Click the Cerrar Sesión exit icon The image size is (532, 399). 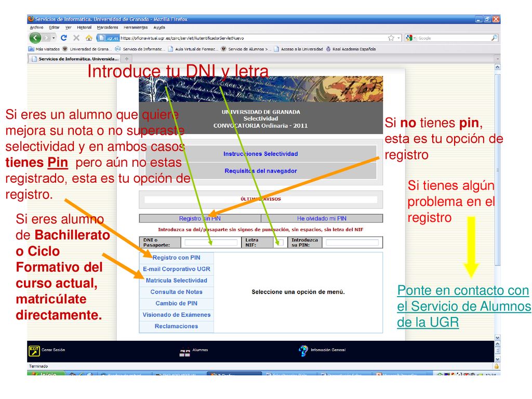point(34,351)
